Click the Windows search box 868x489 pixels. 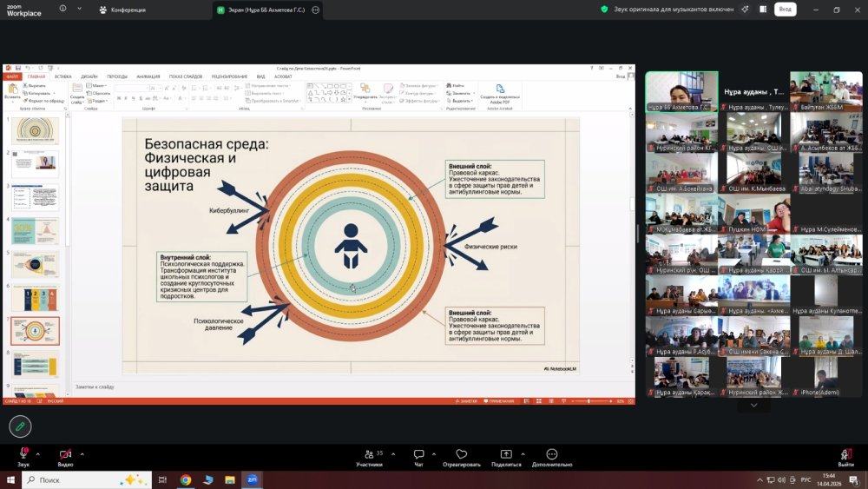coord(87,479)
